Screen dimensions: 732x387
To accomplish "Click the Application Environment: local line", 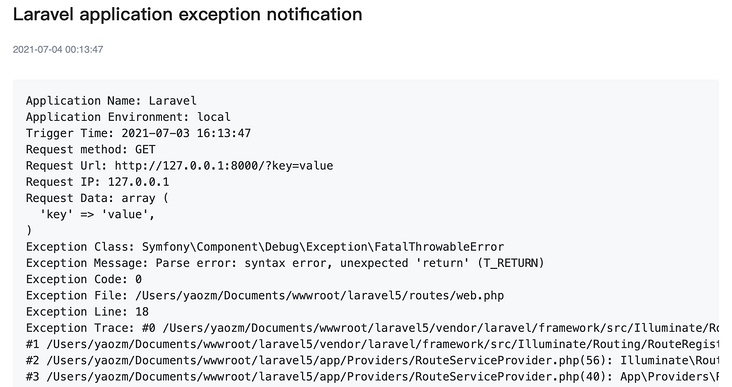I will click(x=128, y=117).
